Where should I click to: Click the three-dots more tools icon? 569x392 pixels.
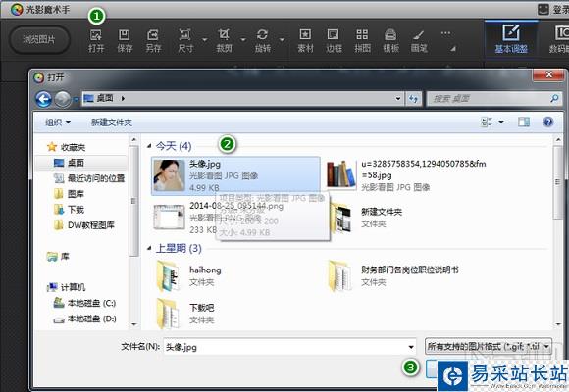click(445, 33)
